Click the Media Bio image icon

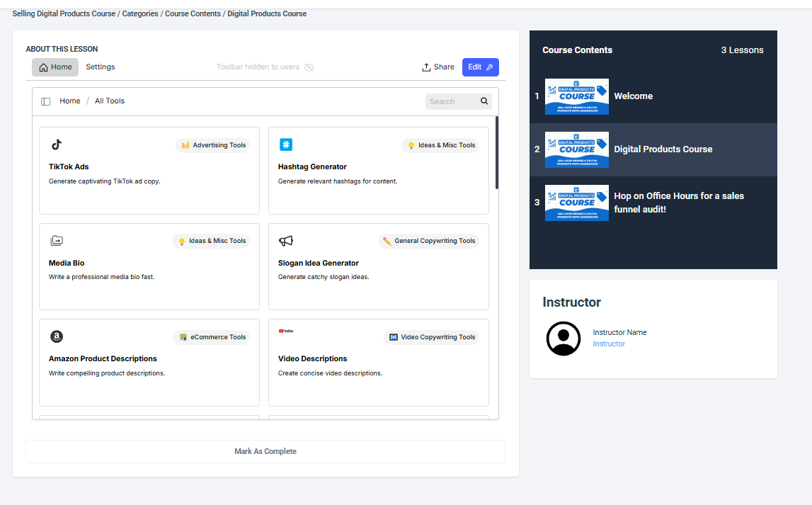[x=57, y=241]
